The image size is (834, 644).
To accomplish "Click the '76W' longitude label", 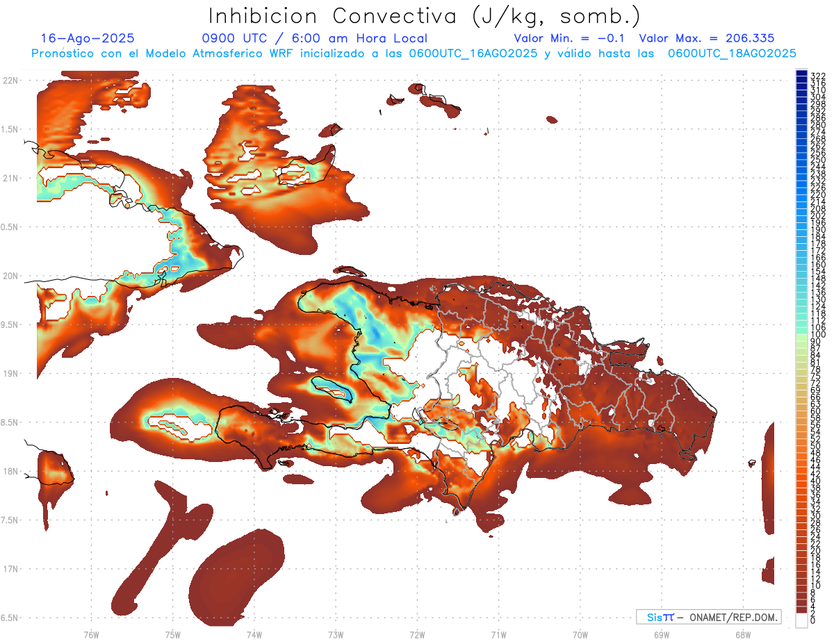I will [91, 634].
